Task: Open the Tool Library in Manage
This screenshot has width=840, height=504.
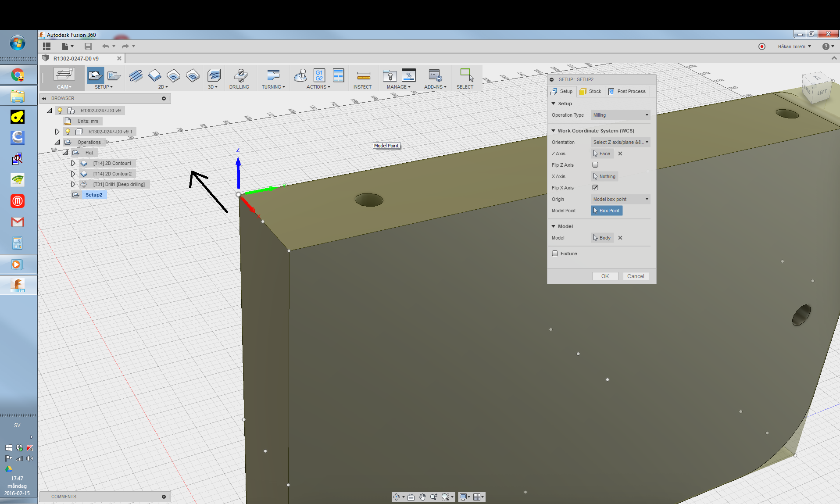Action: point(389,75)
